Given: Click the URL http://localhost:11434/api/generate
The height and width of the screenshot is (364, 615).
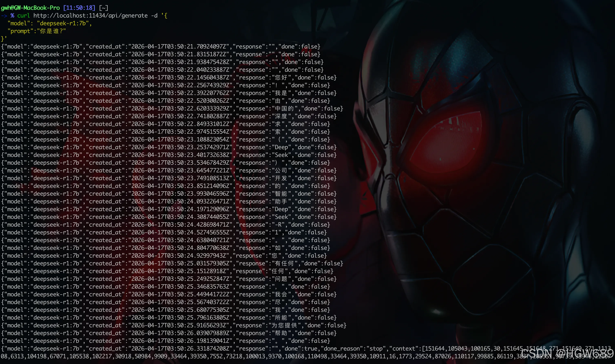Looking at the screenshot, I should [91, 16].
